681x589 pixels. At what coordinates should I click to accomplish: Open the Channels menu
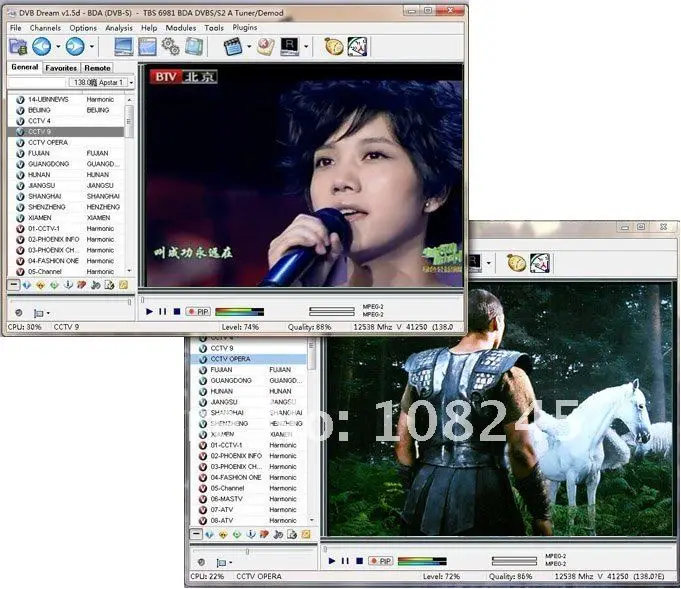pyautogui.click(x=45, y=28)
